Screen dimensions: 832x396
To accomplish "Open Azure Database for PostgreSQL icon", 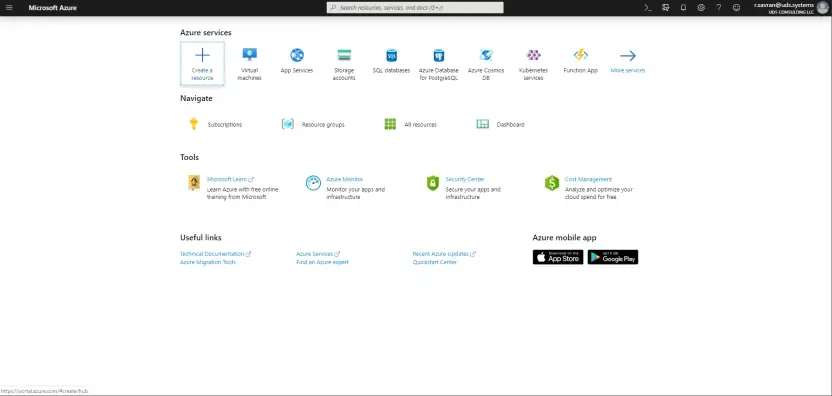I will coord(439,55).
